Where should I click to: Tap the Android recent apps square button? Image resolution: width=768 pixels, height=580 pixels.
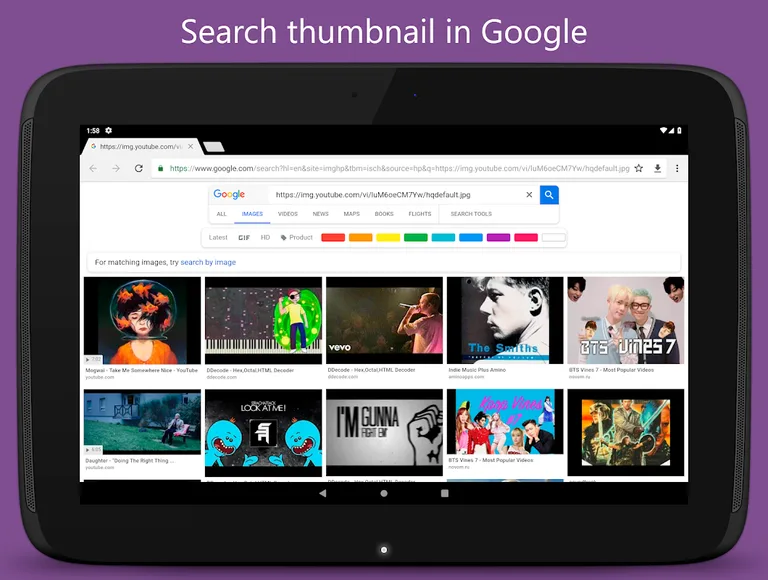coord(445,493)
